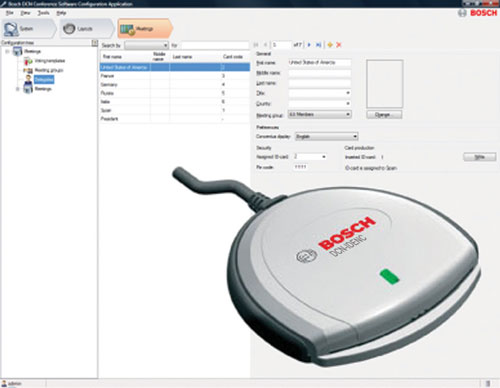Collapse the configuration tree panel
500x388 pixels.
coord(94,43)
